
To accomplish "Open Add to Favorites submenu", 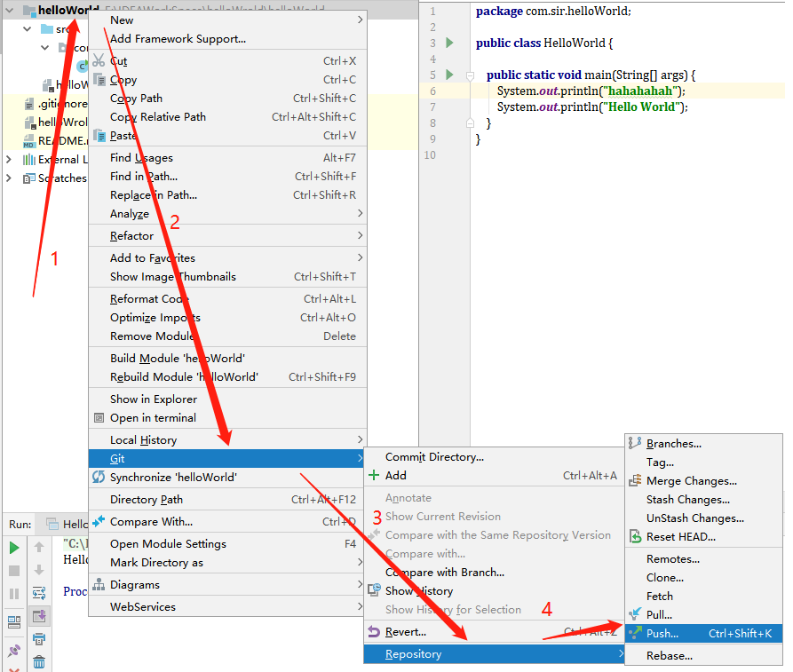I will [227, 257].
